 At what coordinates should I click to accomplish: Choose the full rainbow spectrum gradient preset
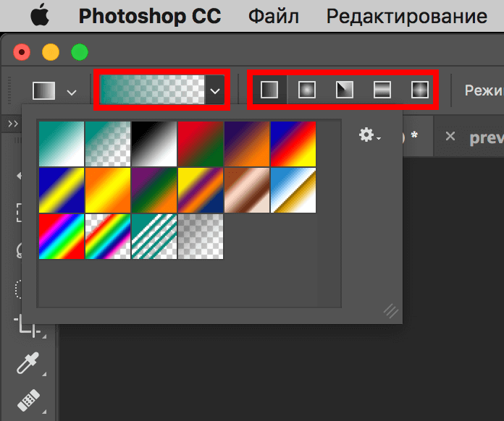coord(62,237)
